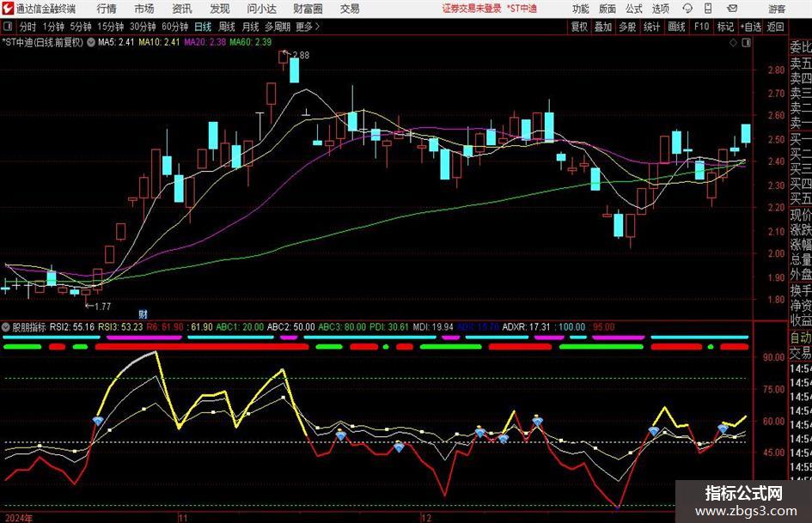
Task: Click the MA20: 2.38 label
Action: click(x=205, y=42)
